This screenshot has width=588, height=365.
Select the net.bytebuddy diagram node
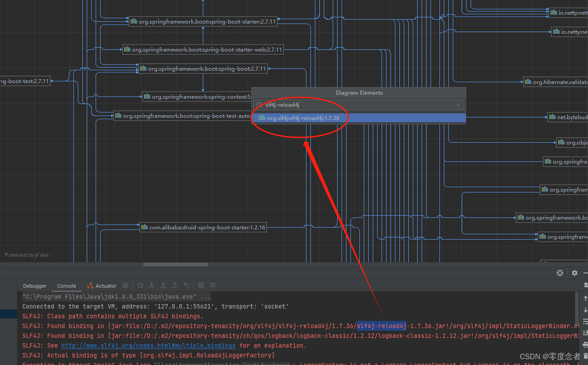click(x=568, y=117)
